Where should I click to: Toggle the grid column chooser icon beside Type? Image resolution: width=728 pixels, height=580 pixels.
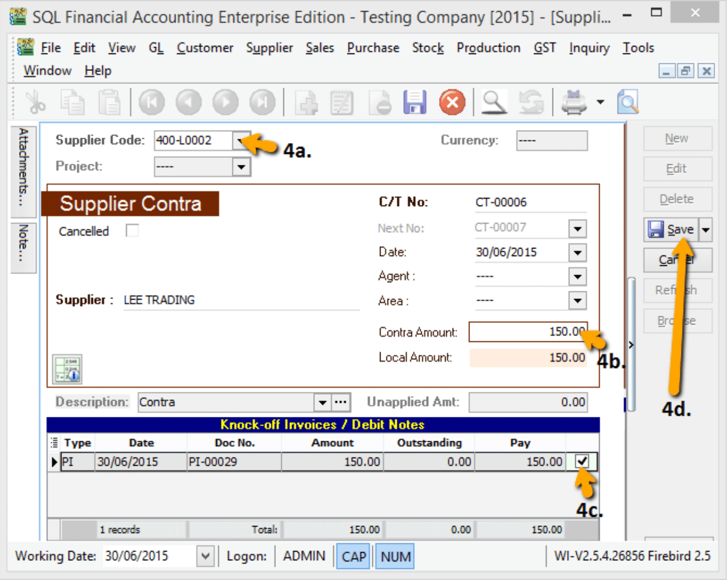(55, 442)
